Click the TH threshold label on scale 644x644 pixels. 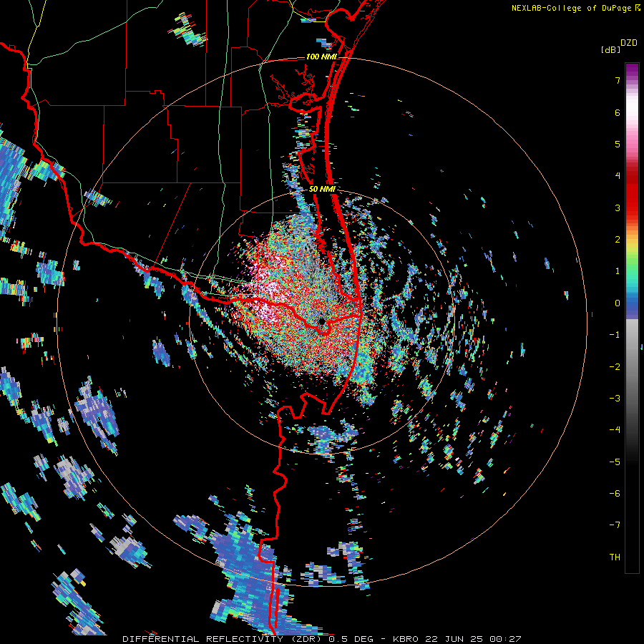615,557
